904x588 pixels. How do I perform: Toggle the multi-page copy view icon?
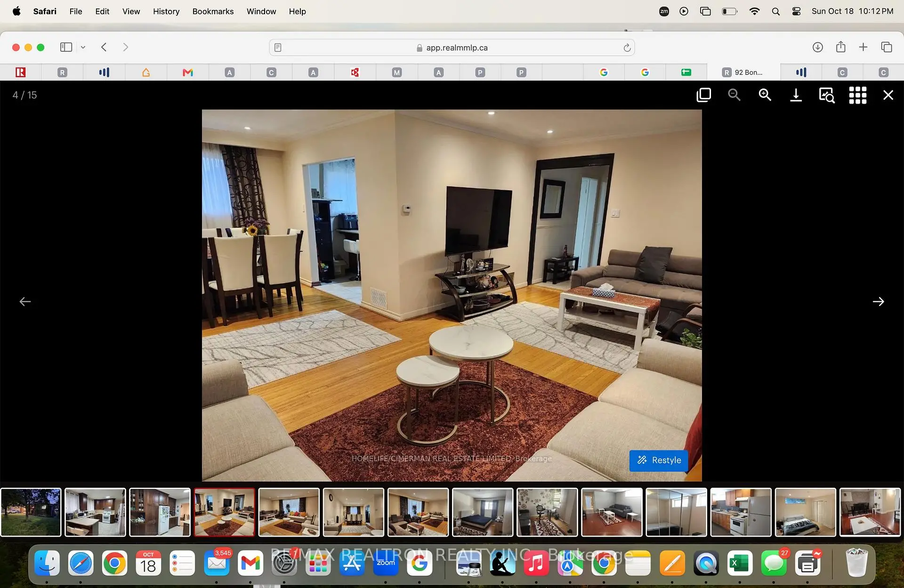pyautogui.click(x=703, y=95)
